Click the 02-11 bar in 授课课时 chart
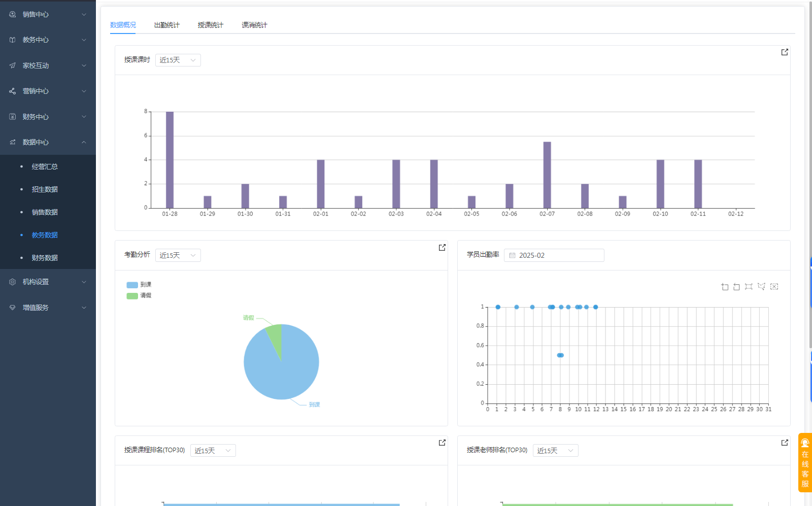812x506 pixels. [x=698, y=184]
